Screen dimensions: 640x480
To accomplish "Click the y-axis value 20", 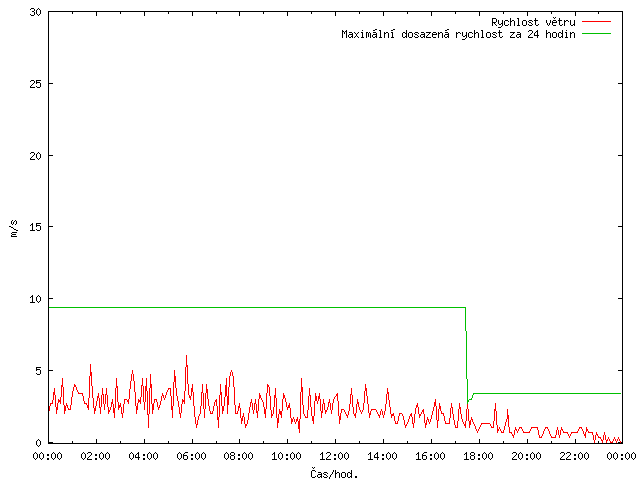I will pos(36,156).
